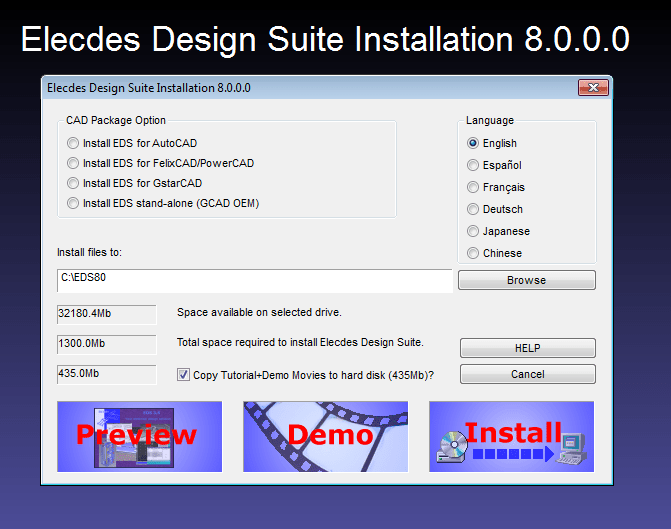671x529 pixels.
Task: Select English language radio button
Action: coord(472,143)
